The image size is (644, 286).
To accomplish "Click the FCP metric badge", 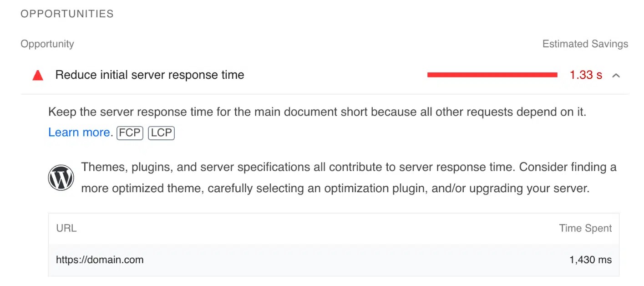I will [x=130, y=133].
